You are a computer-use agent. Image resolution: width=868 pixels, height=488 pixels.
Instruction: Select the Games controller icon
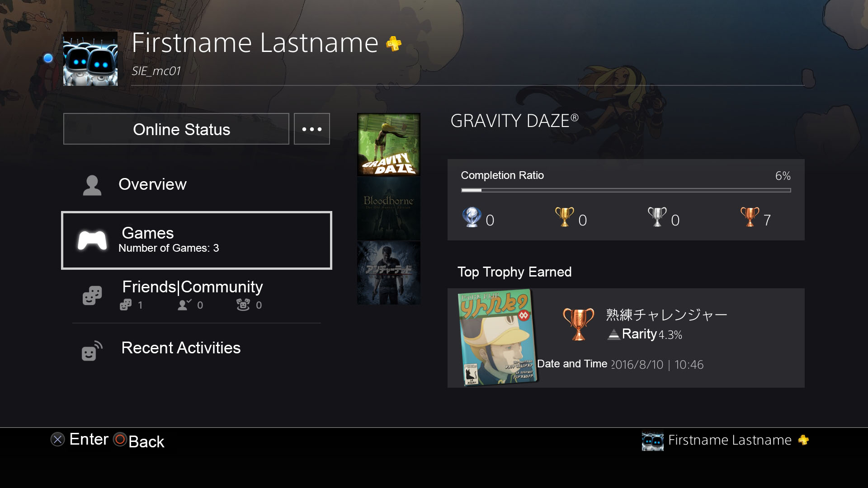coord(92,240)
